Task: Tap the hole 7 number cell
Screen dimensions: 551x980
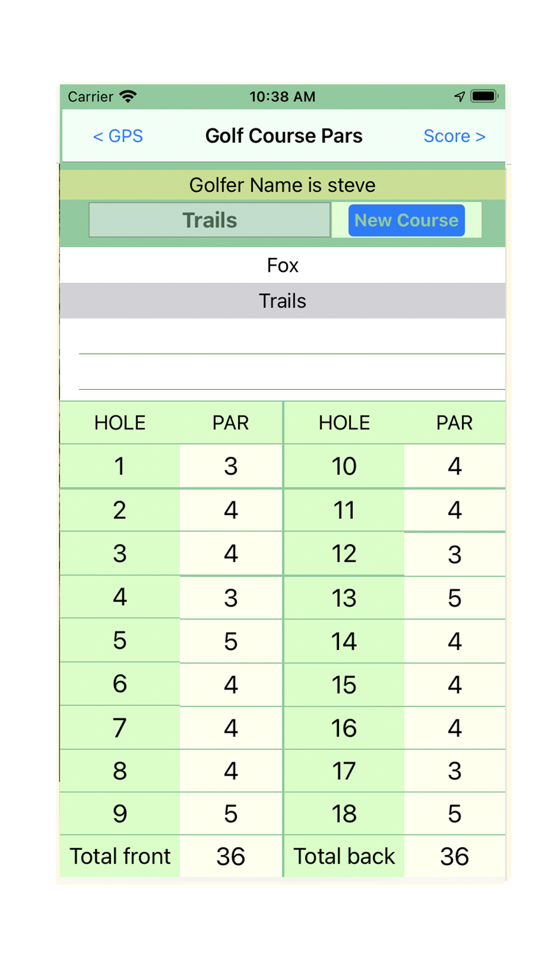Action: [x=120, y=728]
